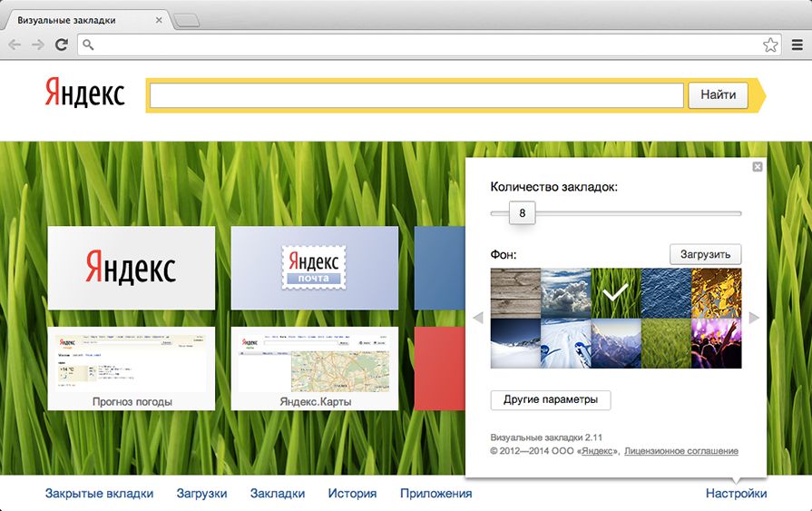Click the Яндекс logo at page top

85,93
